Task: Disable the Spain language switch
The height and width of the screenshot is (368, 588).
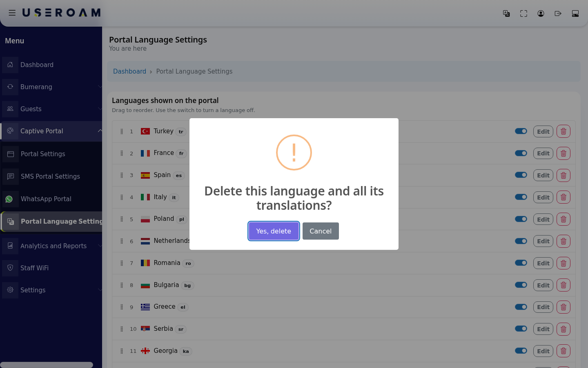Action: (x=521, y=175)
